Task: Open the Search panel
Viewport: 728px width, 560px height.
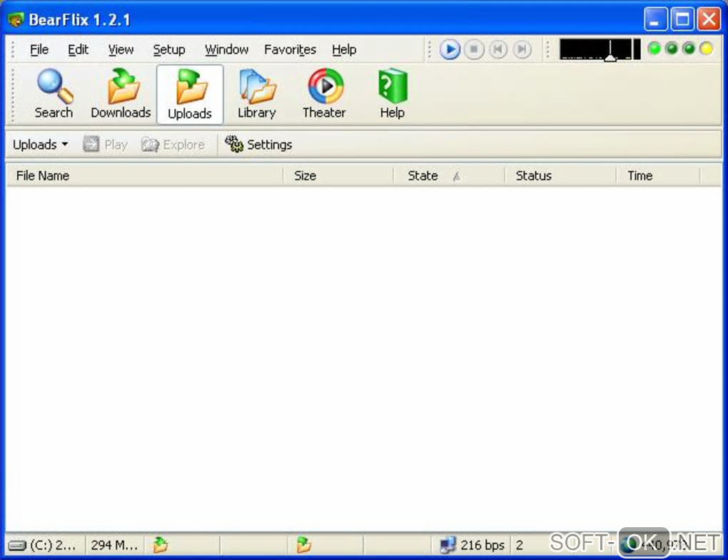Action: click(x=54, y=94)
